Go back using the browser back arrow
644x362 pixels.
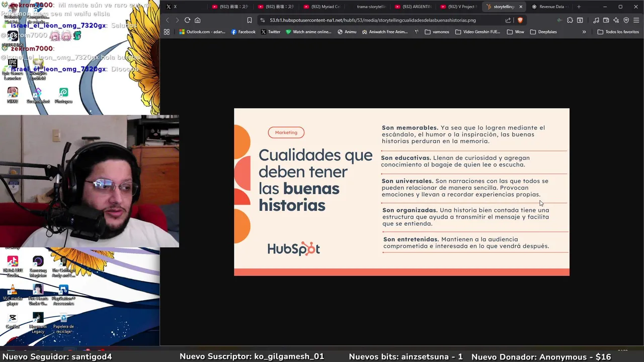[x=168, y=20]
